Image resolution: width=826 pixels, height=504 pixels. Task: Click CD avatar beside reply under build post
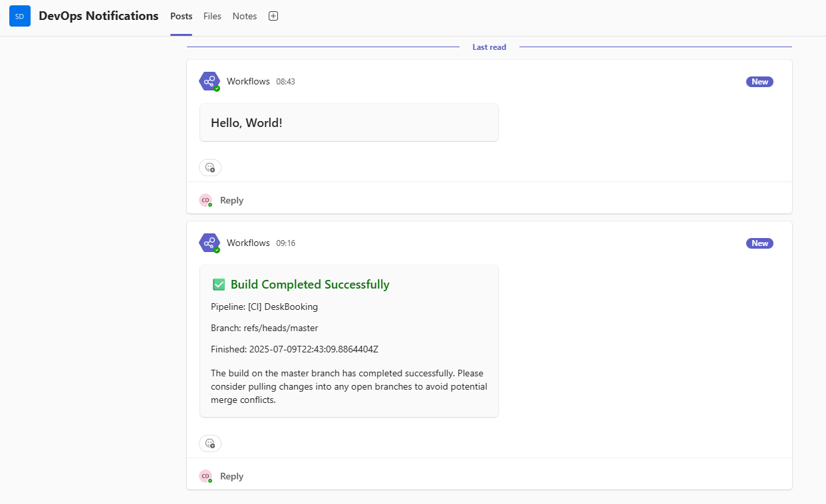[x=206, y=476]
